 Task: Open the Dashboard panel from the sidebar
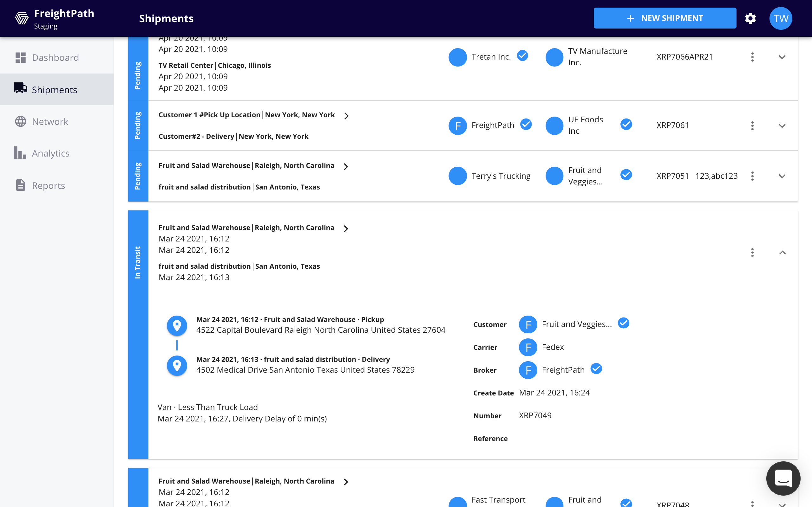pos(56,57)
